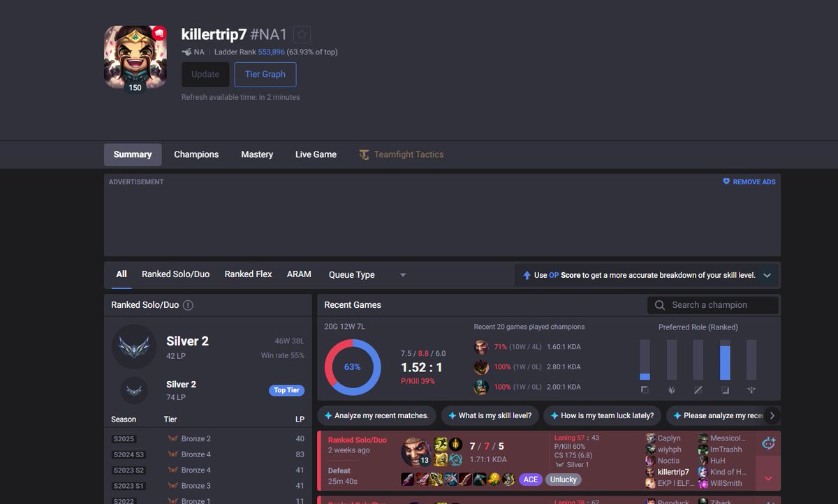Viewport: 838px width, 504px height.
Task: Click the S2023 S2 season label
Action: coord(128,470)
